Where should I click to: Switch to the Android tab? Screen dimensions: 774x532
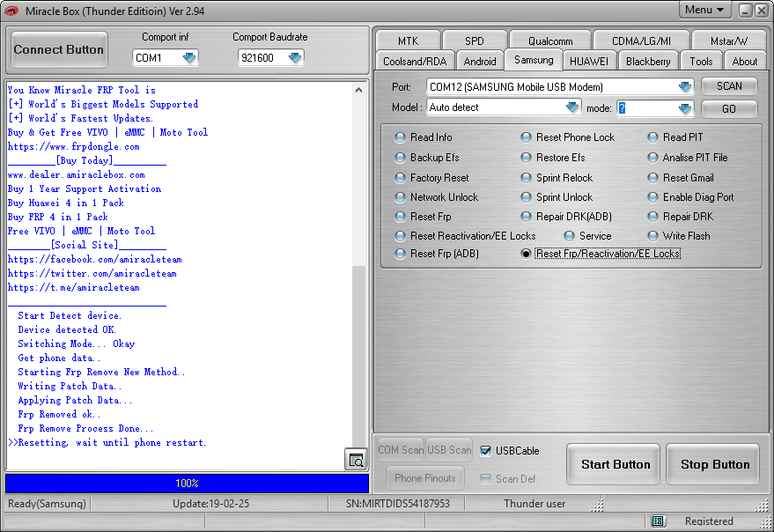(480, 62)
